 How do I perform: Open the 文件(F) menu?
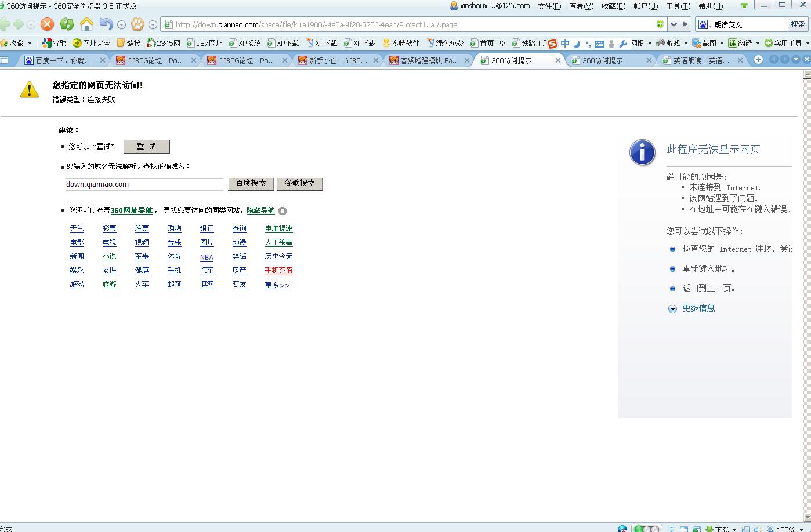point(549,6)
